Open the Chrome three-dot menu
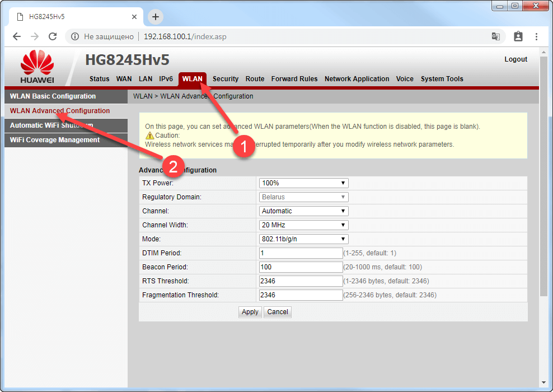This screenshot has width=553, height=392. (x=536, y=36)
